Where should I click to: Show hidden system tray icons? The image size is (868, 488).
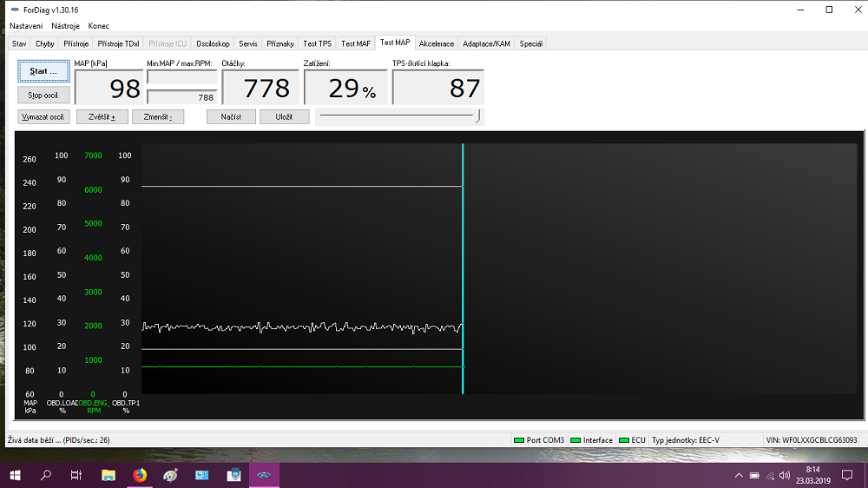(x=739, y=475)
